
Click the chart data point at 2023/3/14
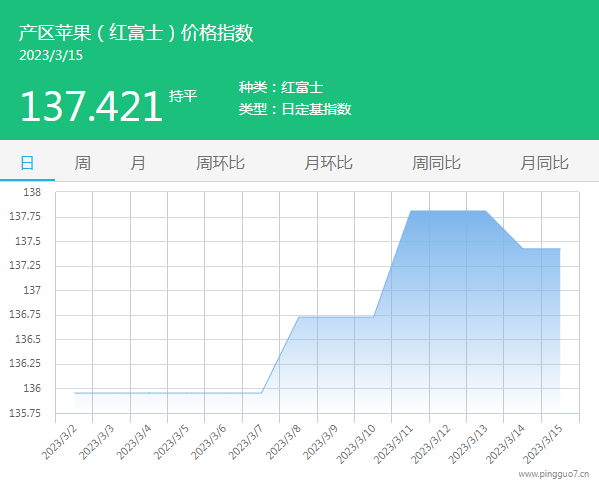tap(523, 248)
